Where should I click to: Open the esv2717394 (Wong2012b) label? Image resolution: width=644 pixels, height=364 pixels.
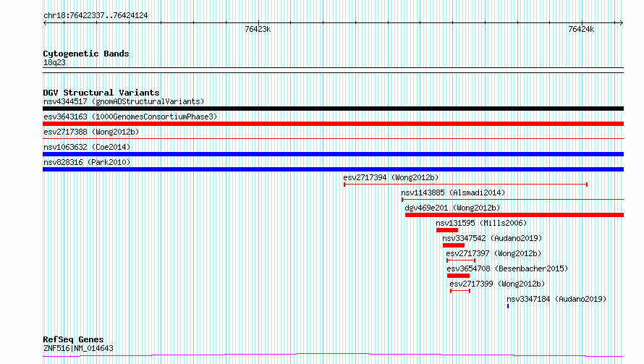[x=391, y=177]
